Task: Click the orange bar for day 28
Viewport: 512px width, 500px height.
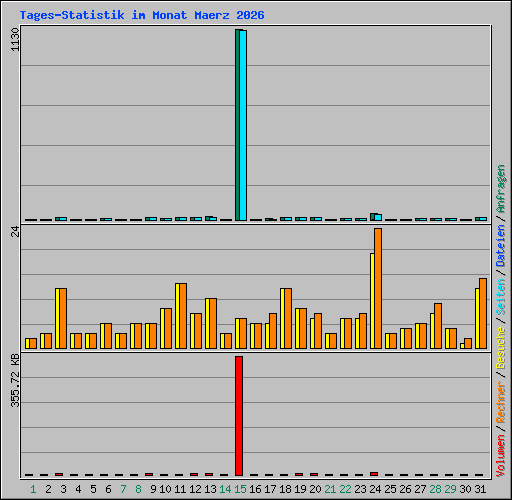Action: point(438,326)
